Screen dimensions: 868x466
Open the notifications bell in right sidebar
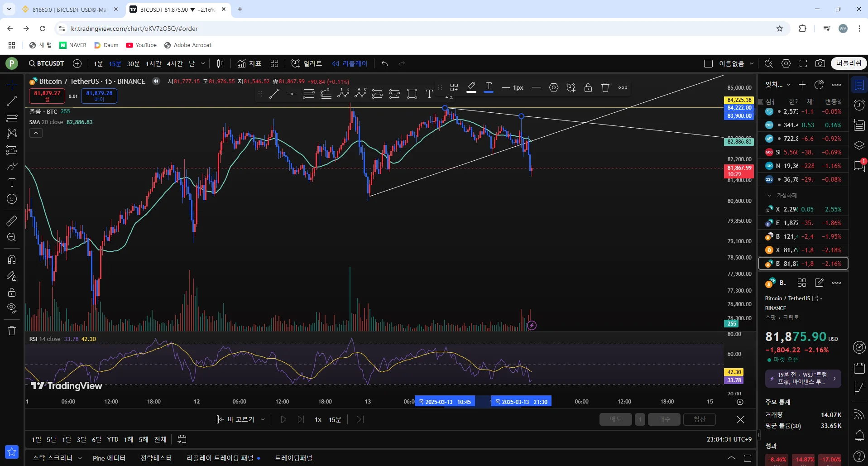coord(859,436)
